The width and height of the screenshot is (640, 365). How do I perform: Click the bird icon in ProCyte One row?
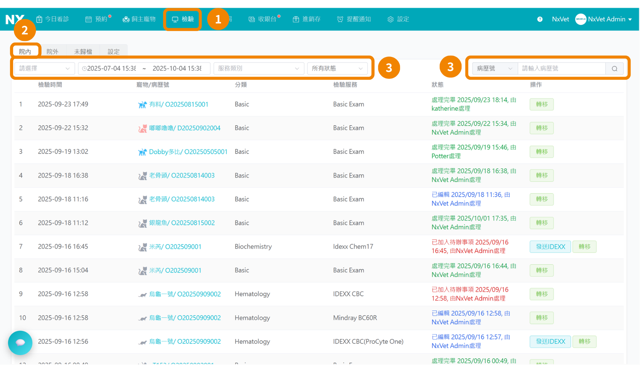pyautogui.click(x=142, y=342)
